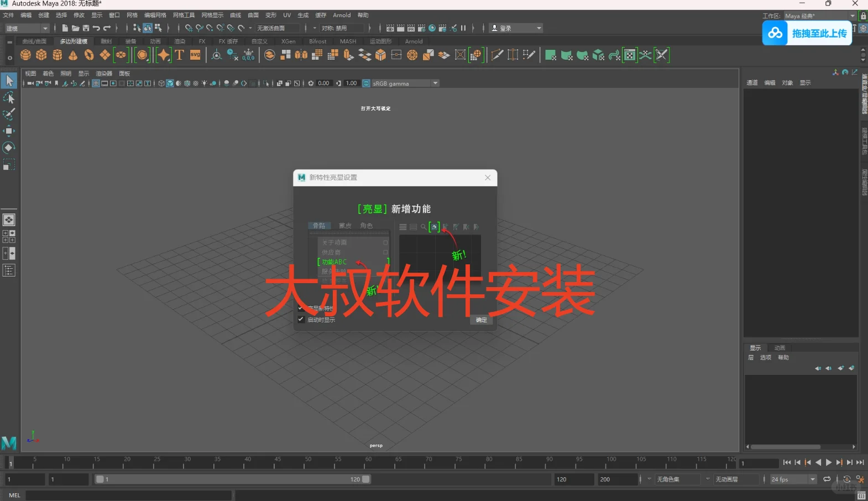The width and height of the screenshot is (868, 501).
Task: Click the polygon Type text tool icon
Action: point(179,55)
